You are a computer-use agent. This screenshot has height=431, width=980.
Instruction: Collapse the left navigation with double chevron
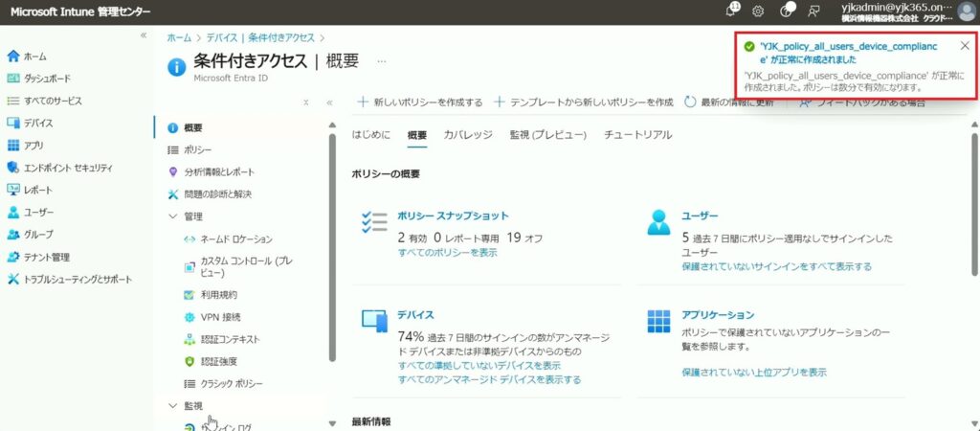(144, 35)
